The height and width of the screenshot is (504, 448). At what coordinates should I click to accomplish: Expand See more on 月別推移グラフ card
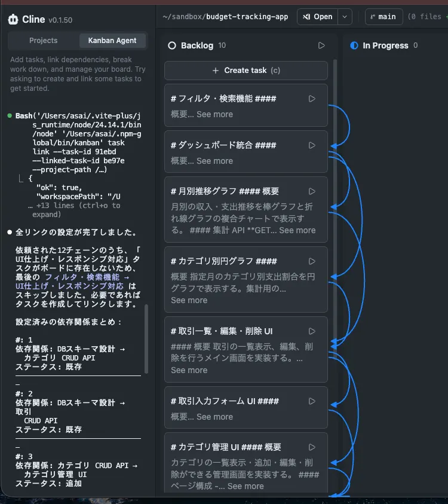(x=297, y=230)
